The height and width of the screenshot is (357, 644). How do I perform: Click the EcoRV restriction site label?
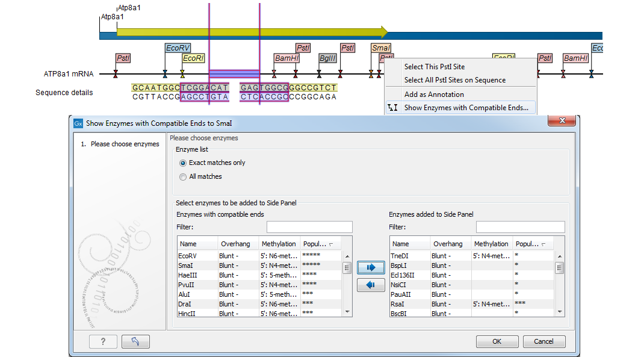177,48
